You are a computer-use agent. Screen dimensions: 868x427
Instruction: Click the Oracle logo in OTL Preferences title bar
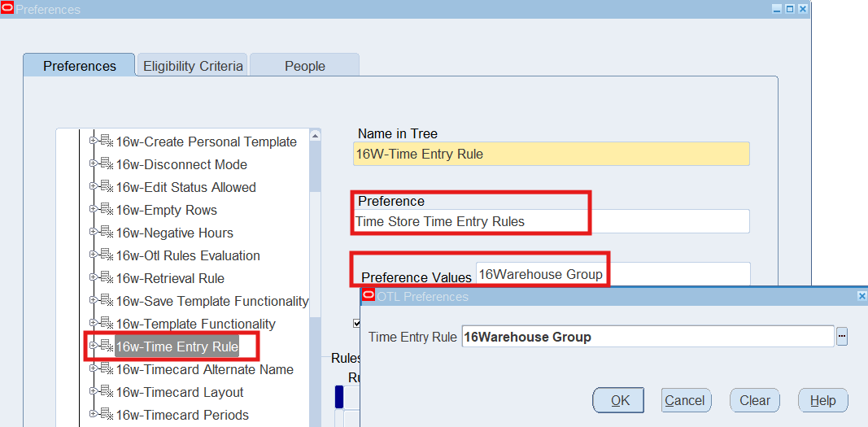pyautogui.click(x=369, y=296)
